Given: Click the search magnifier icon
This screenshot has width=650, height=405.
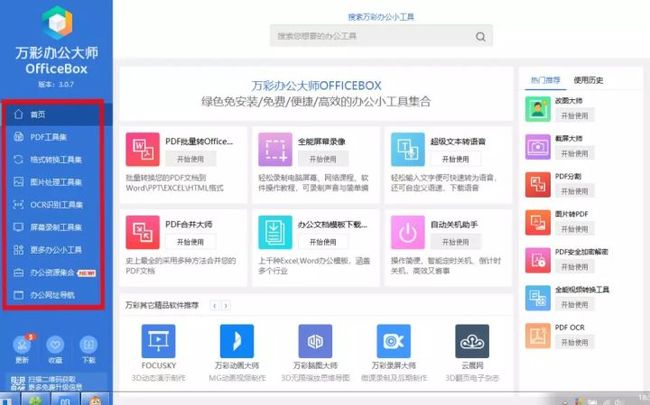Looking at the screenshot, I should [x=480, y=36].
